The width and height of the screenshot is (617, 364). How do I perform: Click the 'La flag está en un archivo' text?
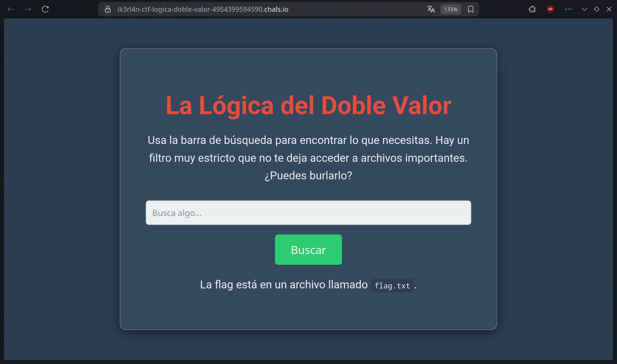click(283, 285)
